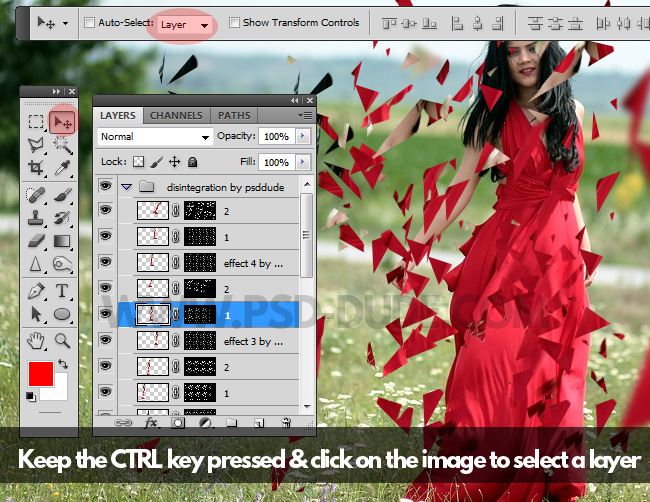Hide the effect 4 by layer
650x502 pixels.
(x=105, y=262)
